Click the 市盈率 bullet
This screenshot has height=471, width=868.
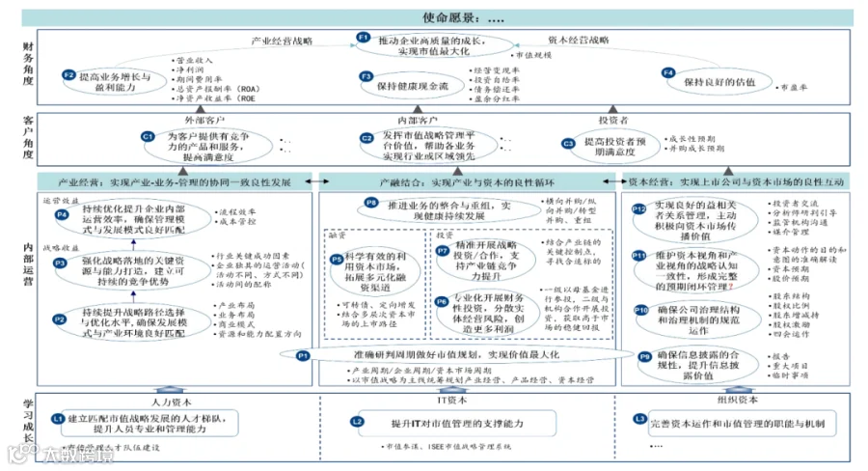(792, 88)
